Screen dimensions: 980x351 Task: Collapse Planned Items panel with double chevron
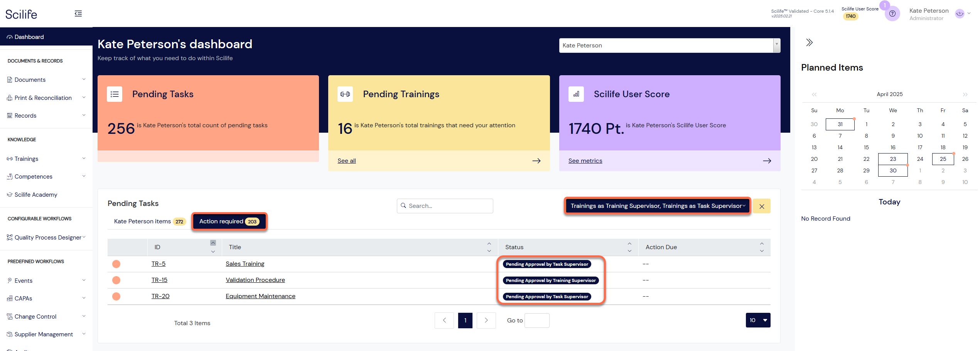[809, 42]
